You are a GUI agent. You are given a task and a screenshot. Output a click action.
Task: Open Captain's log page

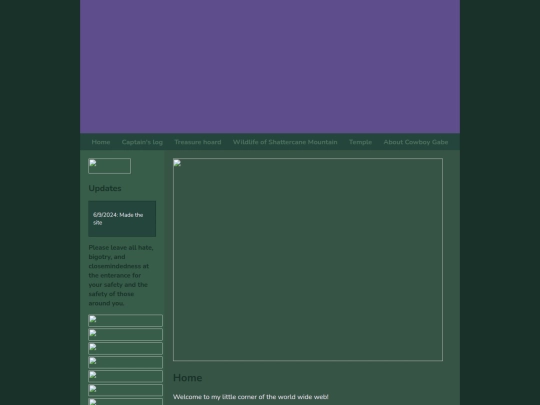142,142
